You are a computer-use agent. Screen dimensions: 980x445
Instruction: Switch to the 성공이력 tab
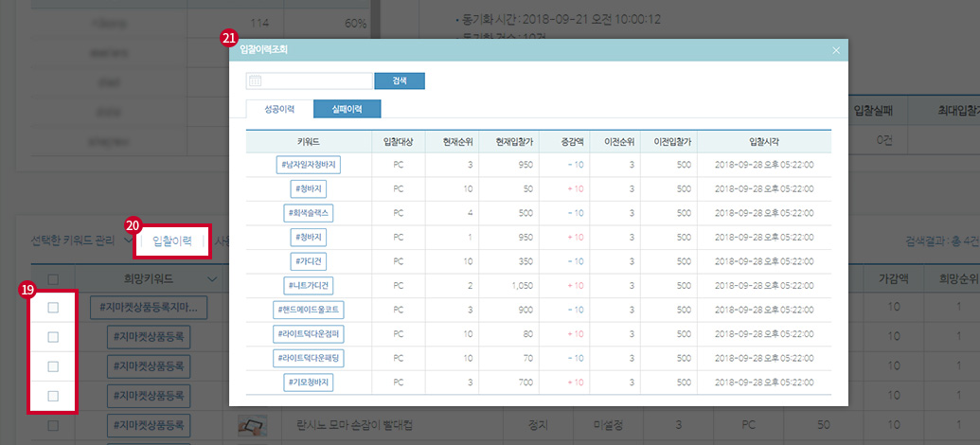pyautogui.click(x=279, y=109)
